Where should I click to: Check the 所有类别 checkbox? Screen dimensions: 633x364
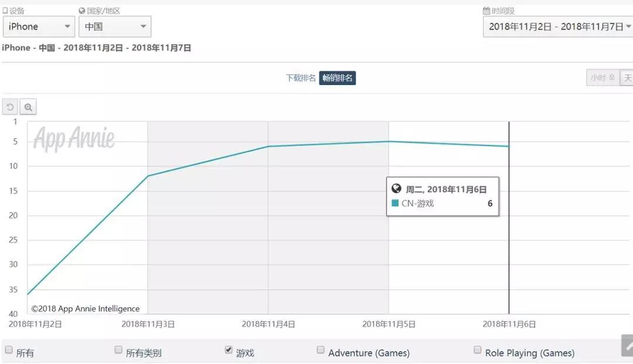click(x=119, y=350)
